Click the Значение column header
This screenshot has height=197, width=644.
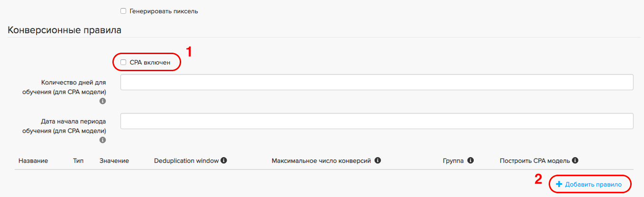click(x=114, y=161)
